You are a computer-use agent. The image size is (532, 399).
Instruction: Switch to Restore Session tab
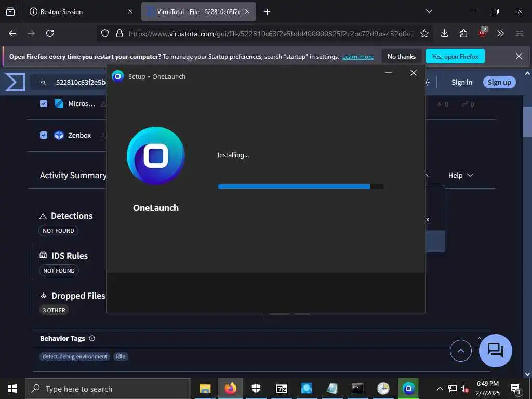[x=78, y=12]
